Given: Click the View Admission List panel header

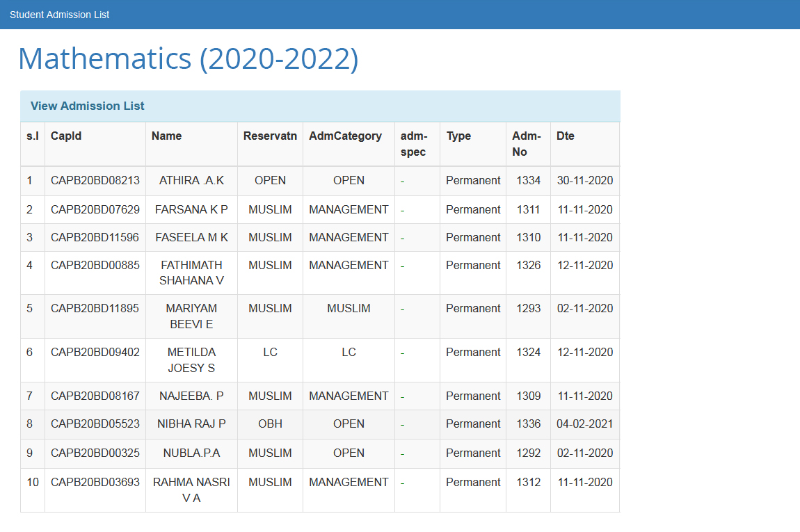Looking at the screenshot, I should [x=88, y=106].
